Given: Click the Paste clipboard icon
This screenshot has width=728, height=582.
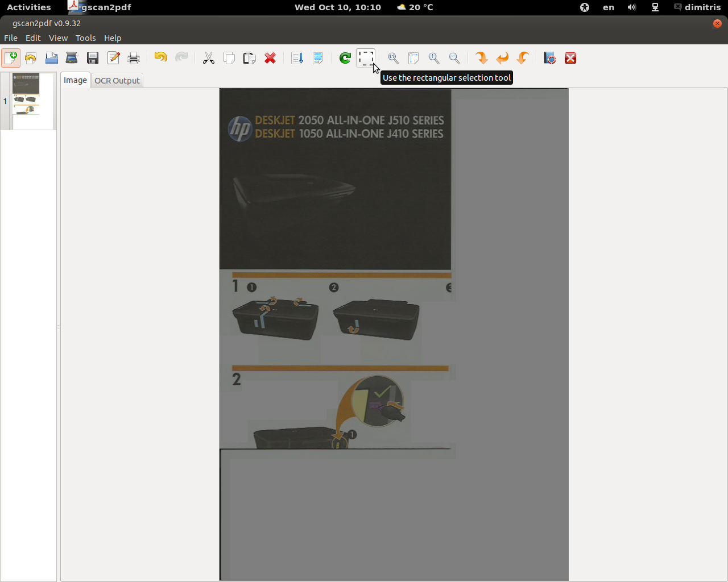Looking at the screenshot, I should 249,58.
